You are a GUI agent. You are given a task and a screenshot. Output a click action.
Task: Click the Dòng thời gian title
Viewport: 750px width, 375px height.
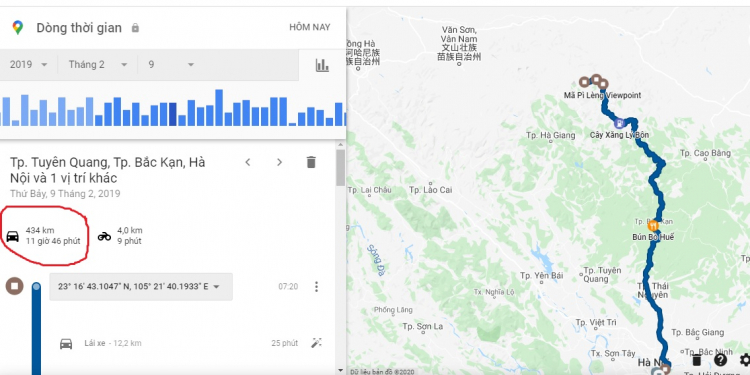point(79,28)
